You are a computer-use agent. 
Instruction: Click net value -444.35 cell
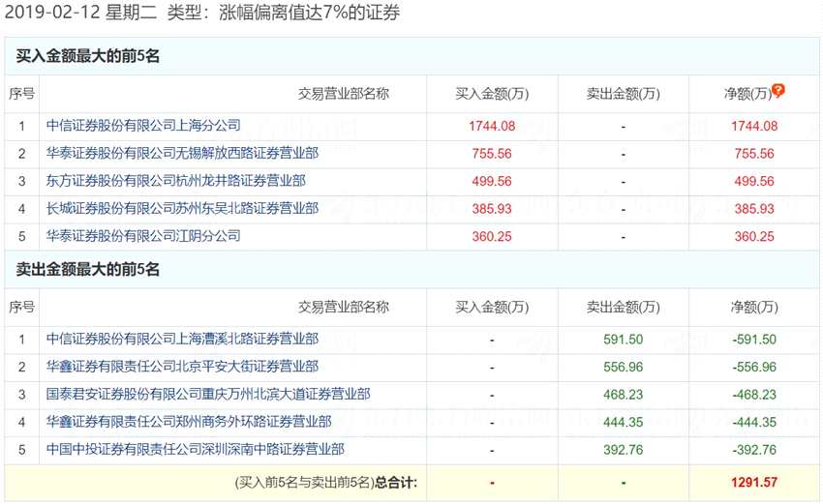click(754, 422)
